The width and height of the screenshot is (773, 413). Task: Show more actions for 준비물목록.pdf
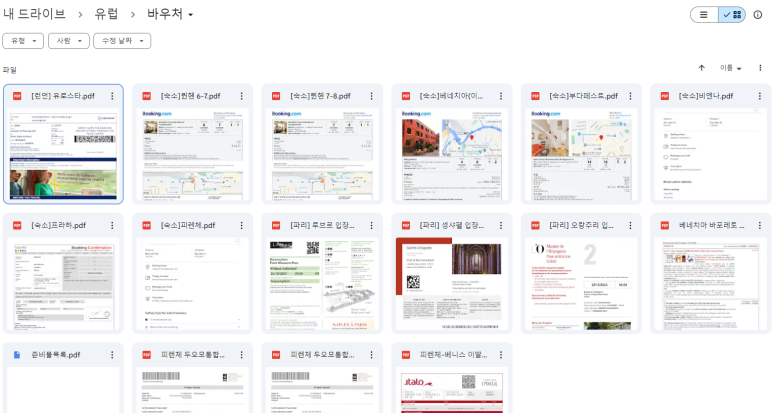112,355
